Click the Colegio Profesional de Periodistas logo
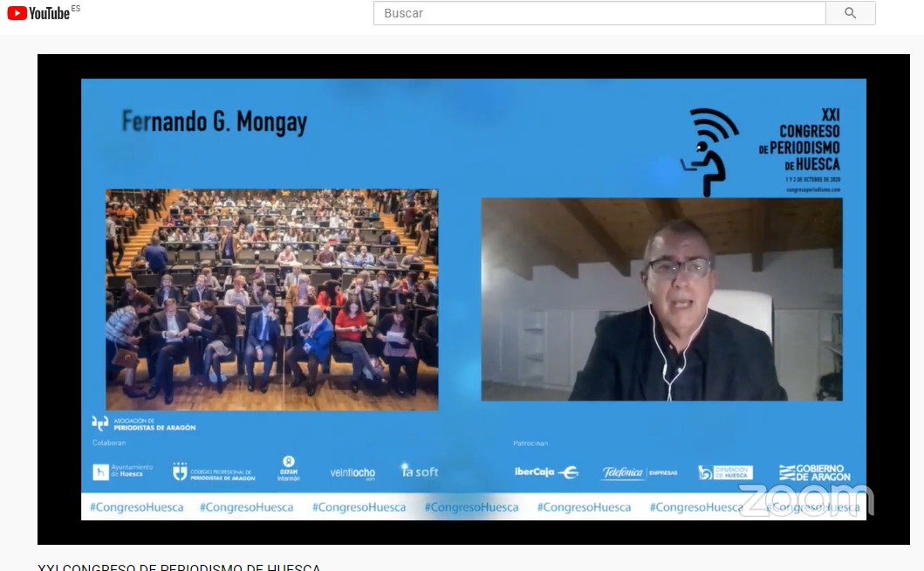This screenshot has width=924, height=571. point(215,472)
